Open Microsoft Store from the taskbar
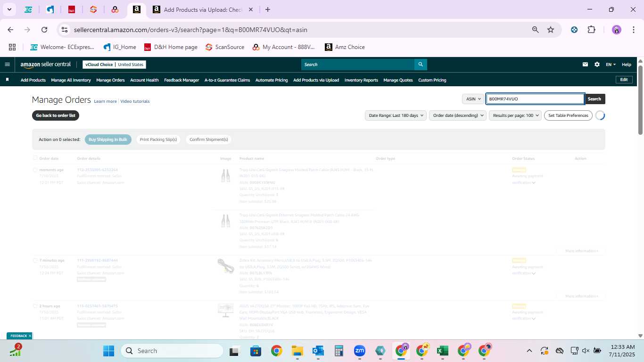 point(256,351)
